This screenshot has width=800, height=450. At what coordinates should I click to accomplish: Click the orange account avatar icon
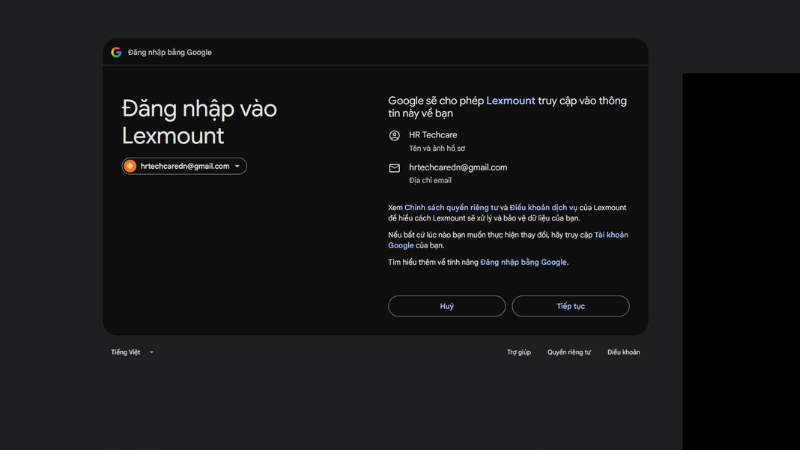pyautogui.click(x=130, y=166)
